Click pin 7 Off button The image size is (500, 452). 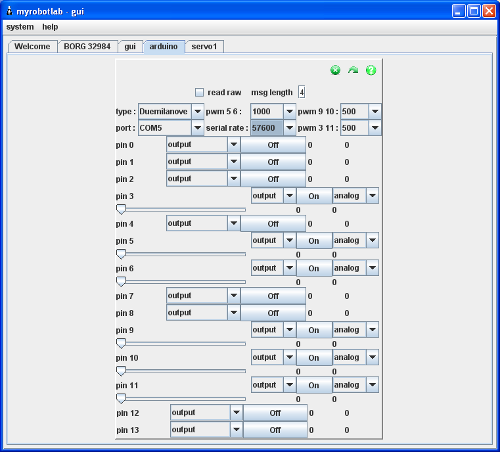[273, 296]
